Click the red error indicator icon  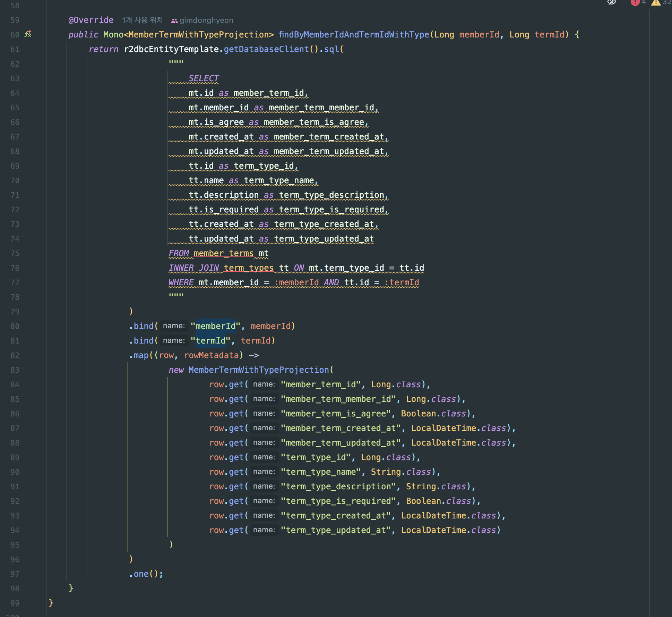(635, 2)
